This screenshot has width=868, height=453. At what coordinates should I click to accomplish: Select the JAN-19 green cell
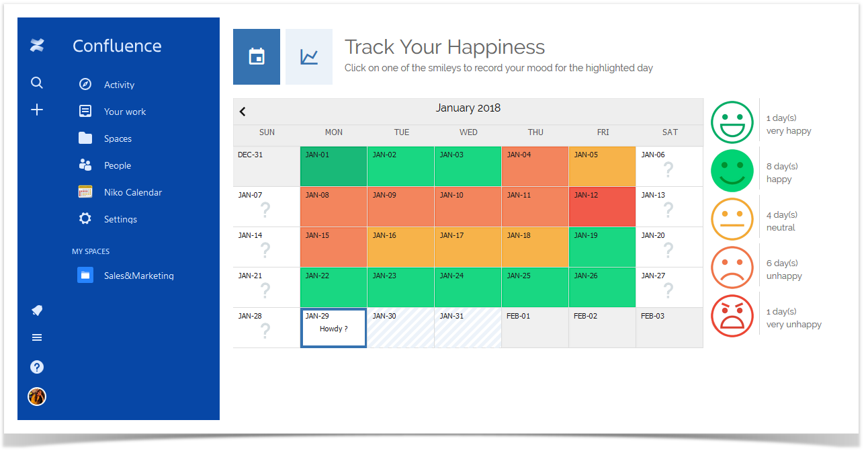click(x=603, y=247)
